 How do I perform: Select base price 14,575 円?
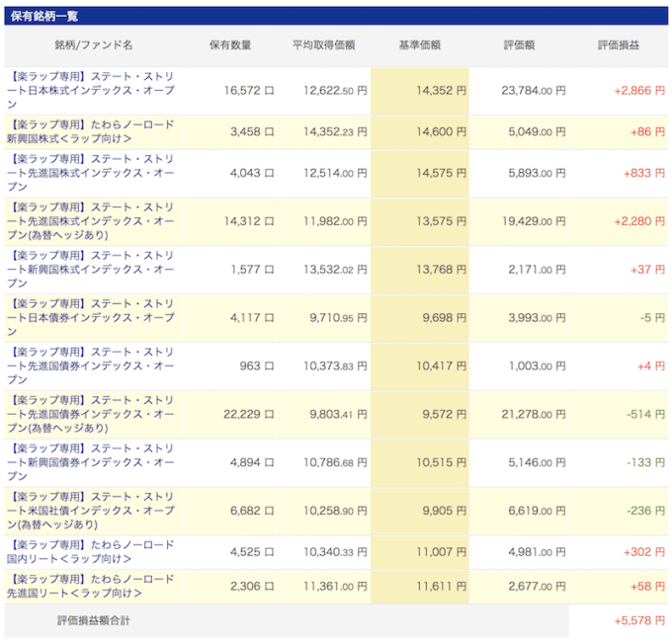pos(441,173)
